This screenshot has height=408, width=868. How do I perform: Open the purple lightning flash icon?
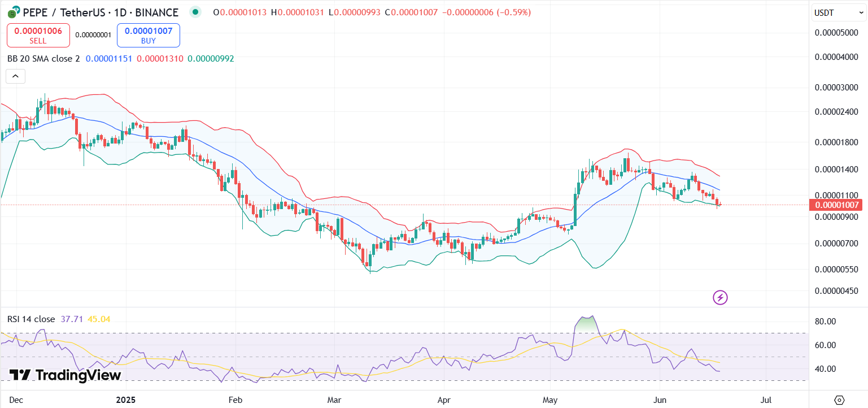[x=720, y=297]
